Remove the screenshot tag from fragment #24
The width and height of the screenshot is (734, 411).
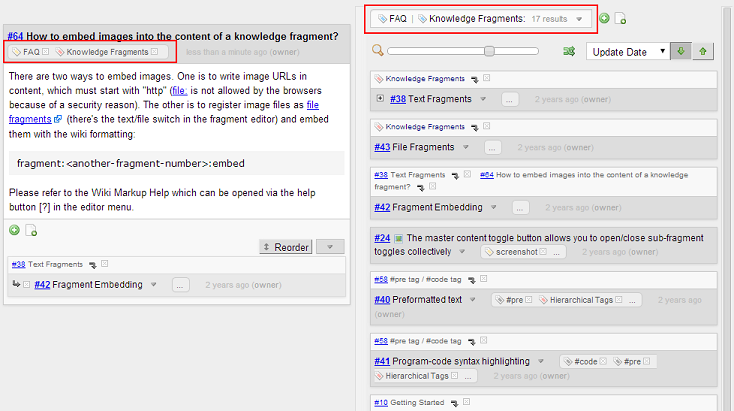point(542,252)
